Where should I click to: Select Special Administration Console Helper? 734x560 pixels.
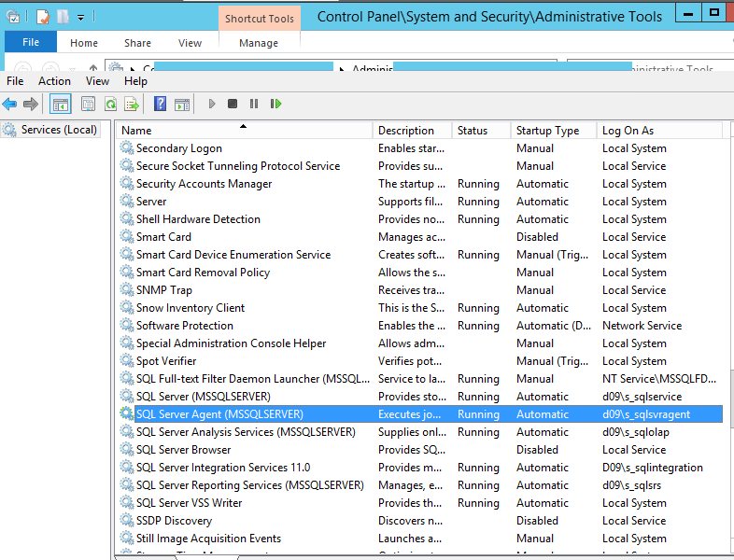click(x=419, y=343)
